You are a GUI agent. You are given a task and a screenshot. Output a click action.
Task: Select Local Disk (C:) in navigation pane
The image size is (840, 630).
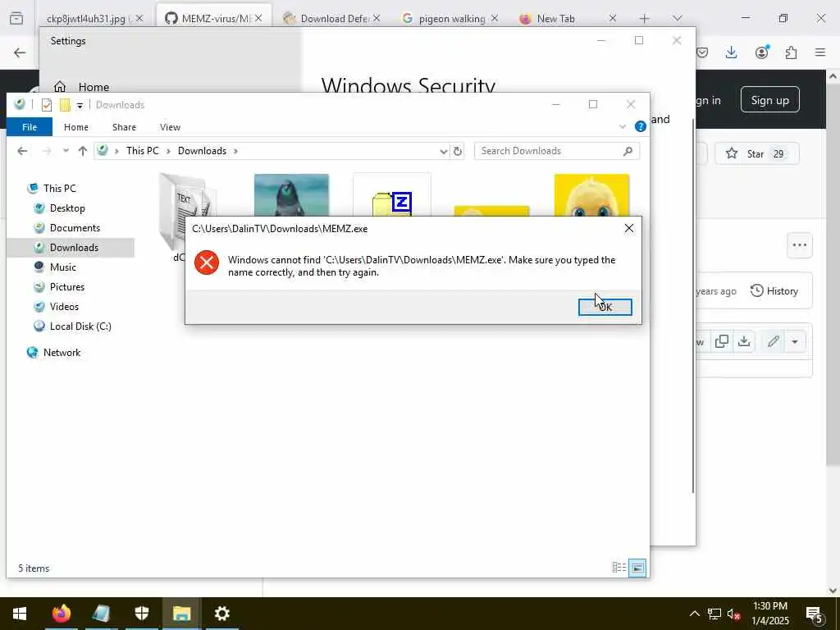(80, 326)
